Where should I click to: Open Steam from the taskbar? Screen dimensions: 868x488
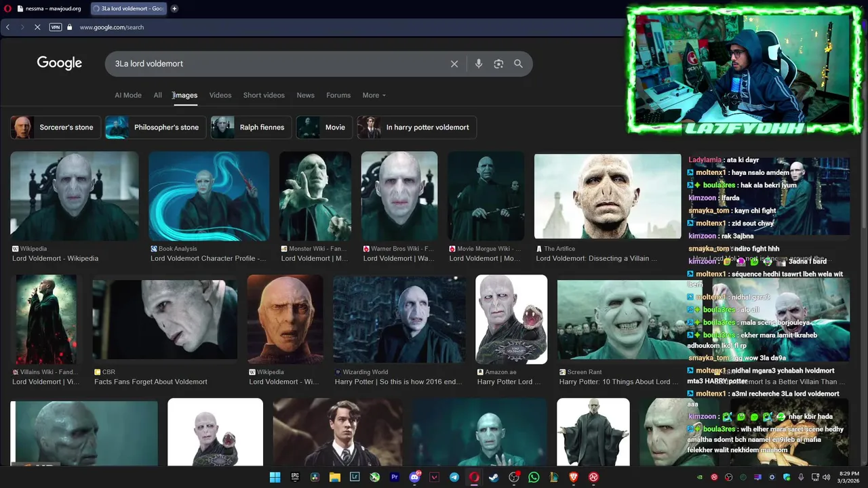point(494,477)
